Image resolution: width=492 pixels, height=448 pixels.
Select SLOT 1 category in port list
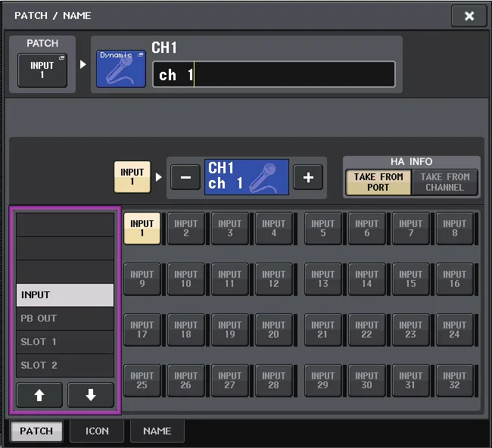click(x=65, y=342)
